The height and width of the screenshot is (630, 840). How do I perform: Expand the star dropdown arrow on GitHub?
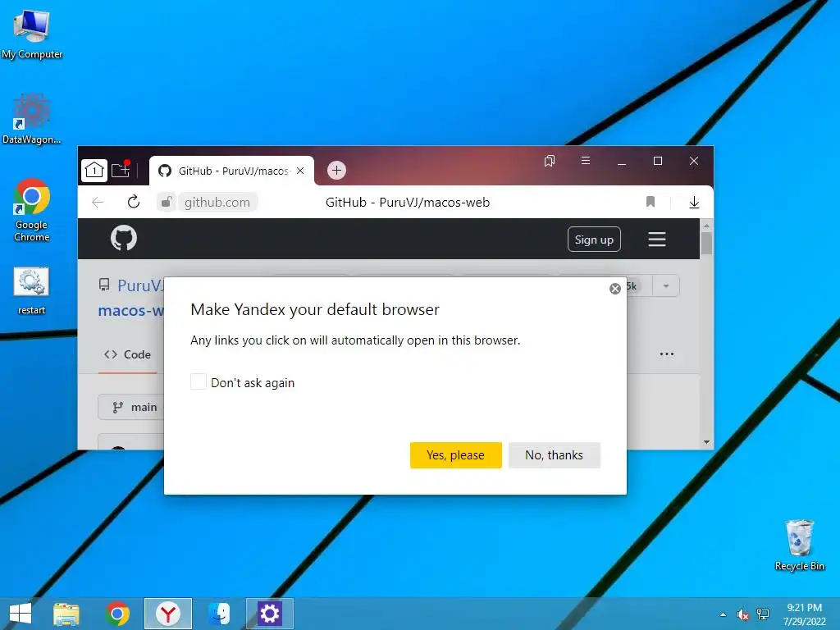666,286
